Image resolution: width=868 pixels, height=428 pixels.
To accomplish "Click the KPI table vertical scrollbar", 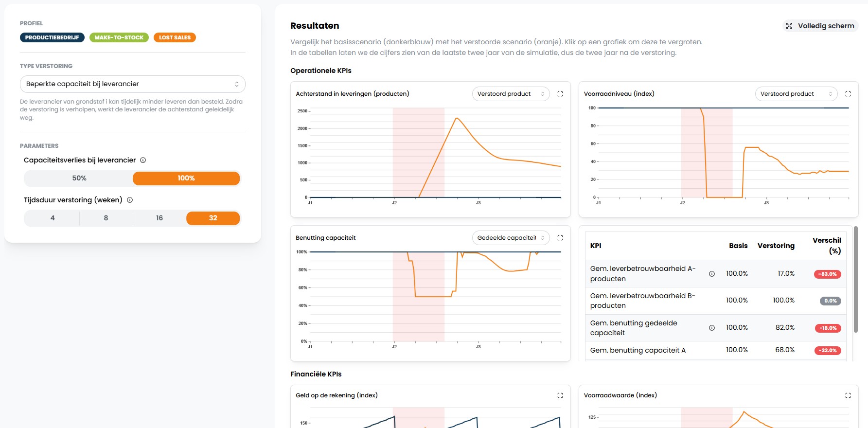I will click(x=855, y=280).
